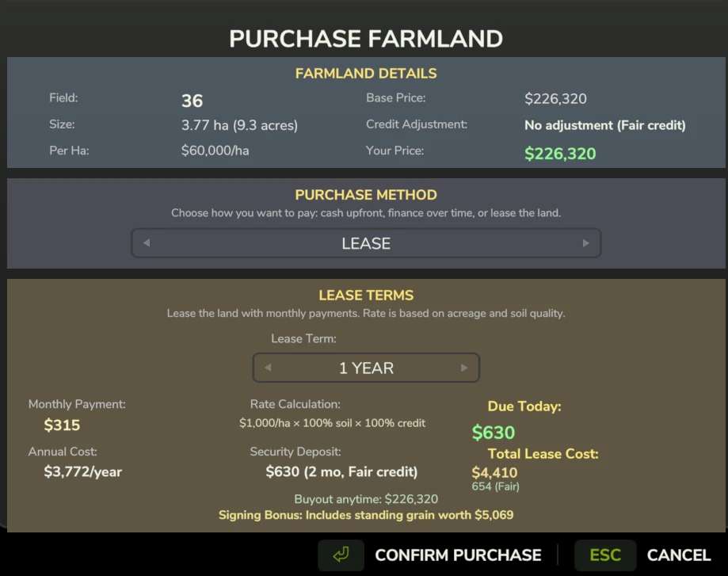The image size is (728, 576).
Task: Click the PURCHASE FARMLAND dialog title
Action: pyautogui.click(x=366, y=38)
